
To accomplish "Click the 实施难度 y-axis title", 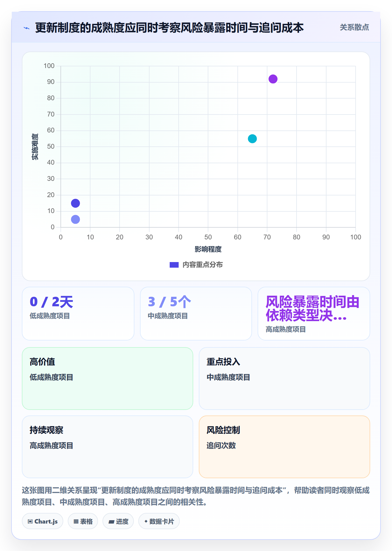I will 35,147.
